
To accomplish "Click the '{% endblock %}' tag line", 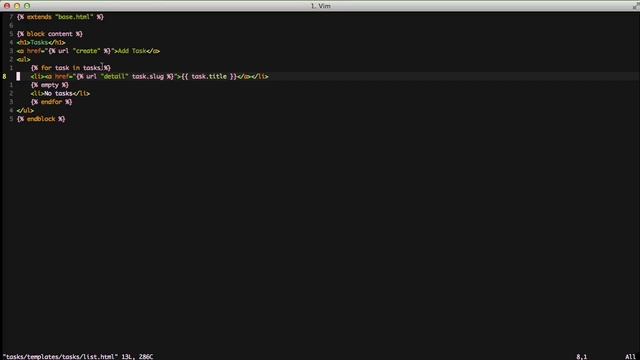I will (41, 119).
